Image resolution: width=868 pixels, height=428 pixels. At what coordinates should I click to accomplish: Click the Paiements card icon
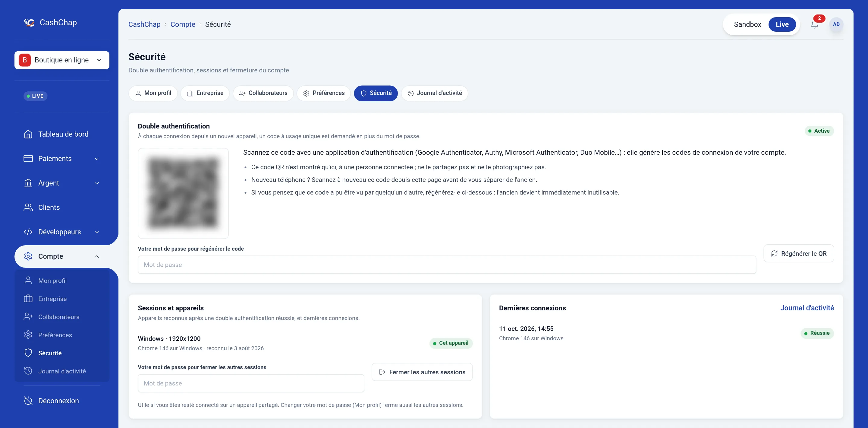(28, 159)
